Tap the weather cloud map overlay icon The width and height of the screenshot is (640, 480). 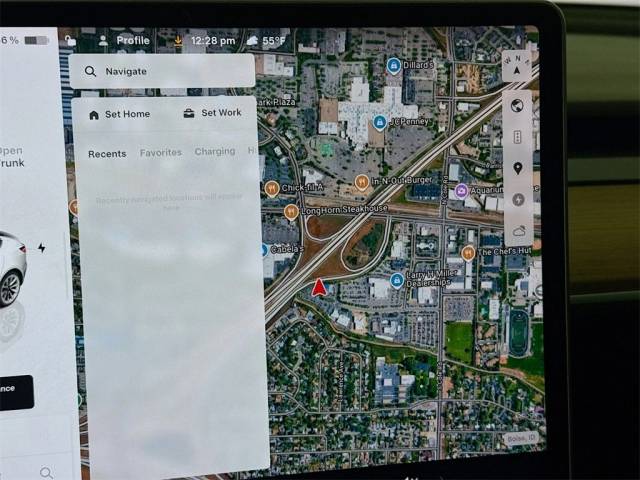[x=517, y=230]
